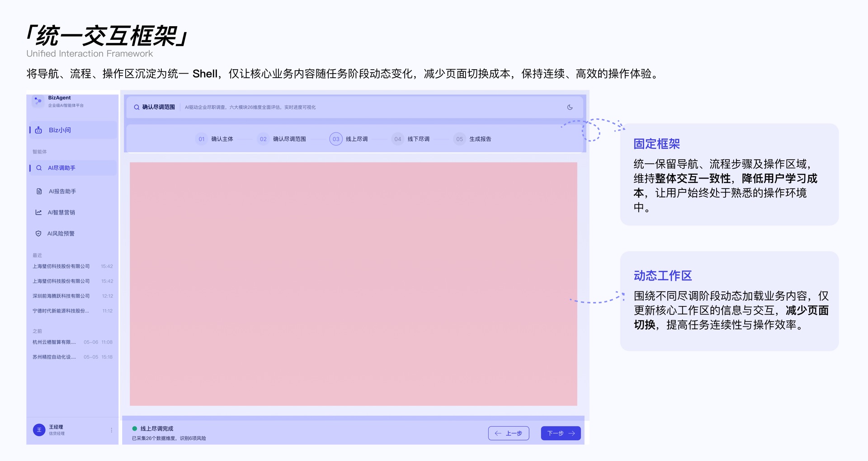The width and height of the screenshot is (868, 461).
Task: Go to step 01 确认主体
Action: [x=215, y=139]
